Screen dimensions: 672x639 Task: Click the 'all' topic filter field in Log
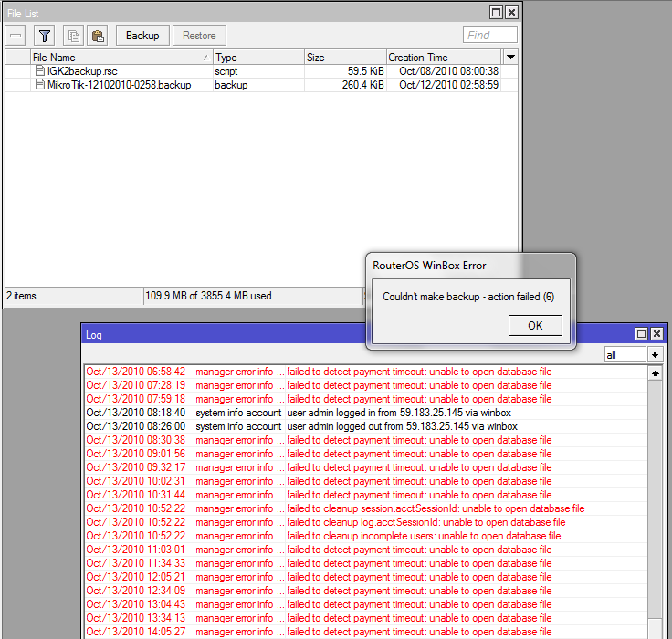(x=625, y=354)
